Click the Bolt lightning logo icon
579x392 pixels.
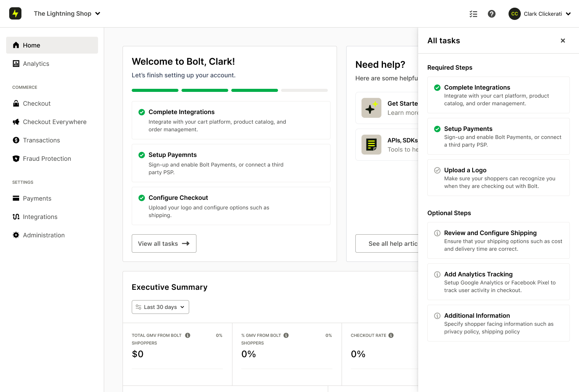pos(15,13)
